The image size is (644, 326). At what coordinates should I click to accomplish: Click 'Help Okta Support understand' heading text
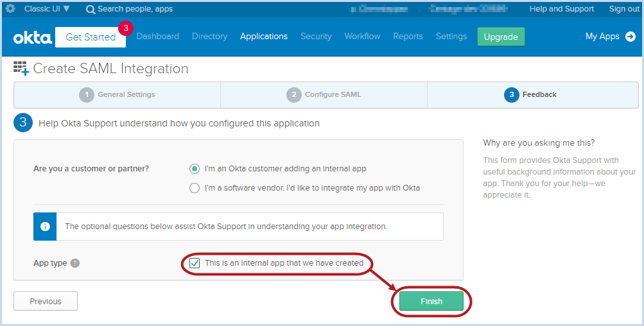click(x=179, y=123)
